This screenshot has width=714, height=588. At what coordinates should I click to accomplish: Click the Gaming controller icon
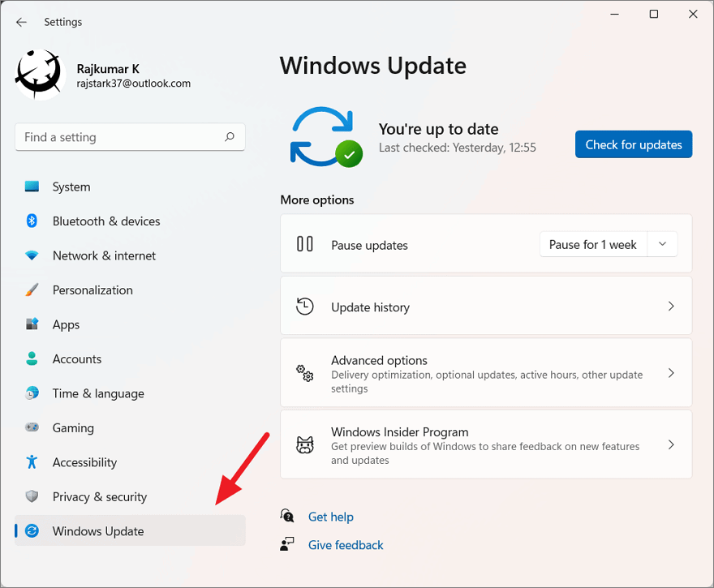coord(32,427)
